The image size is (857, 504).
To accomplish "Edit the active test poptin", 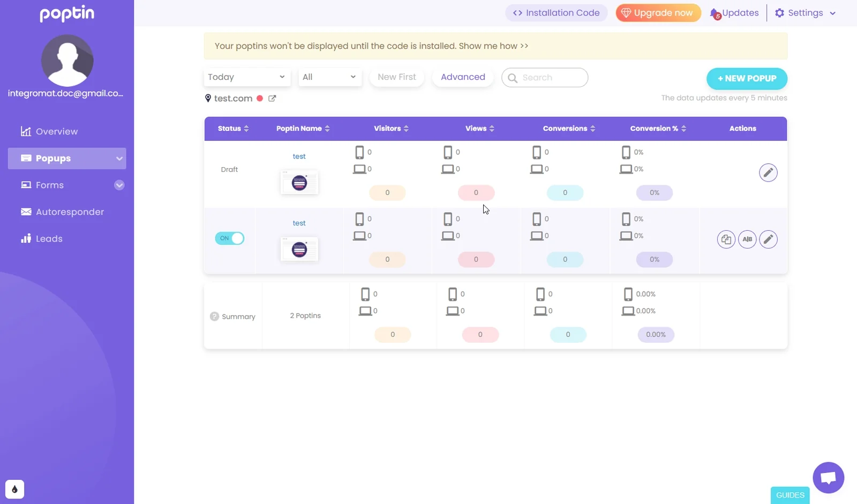I will tap(768, 239).
